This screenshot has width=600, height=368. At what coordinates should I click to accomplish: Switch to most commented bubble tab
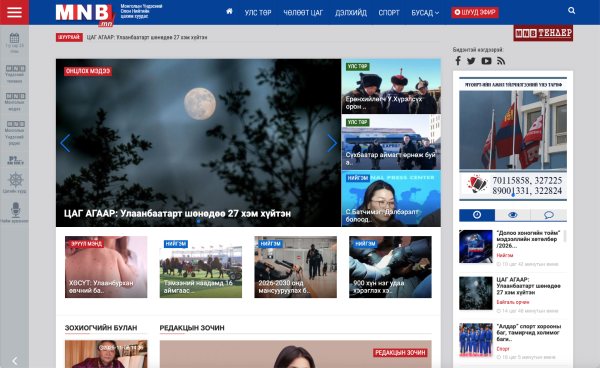point(549,215)
